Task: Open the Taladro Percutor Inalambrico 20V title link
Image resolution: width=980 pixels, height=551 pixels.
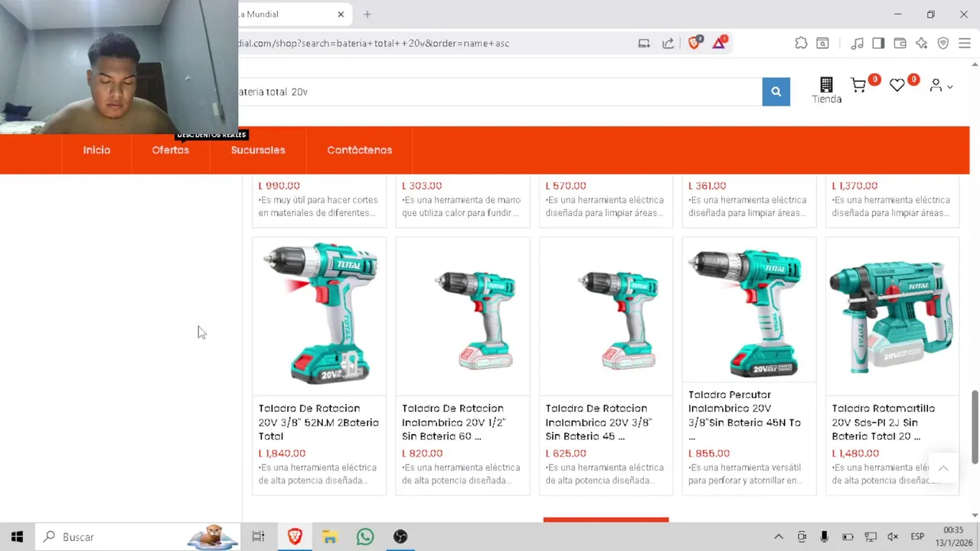Action: [x=744, y=416]
